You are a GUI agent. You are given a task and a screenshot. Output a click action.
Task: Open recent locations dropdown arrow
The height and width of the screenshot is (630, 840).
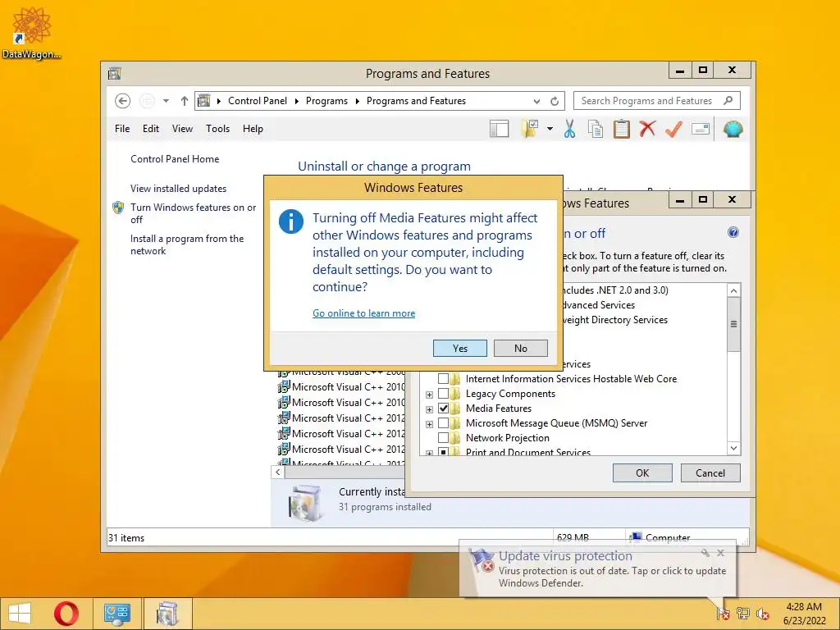click(166, 101)
